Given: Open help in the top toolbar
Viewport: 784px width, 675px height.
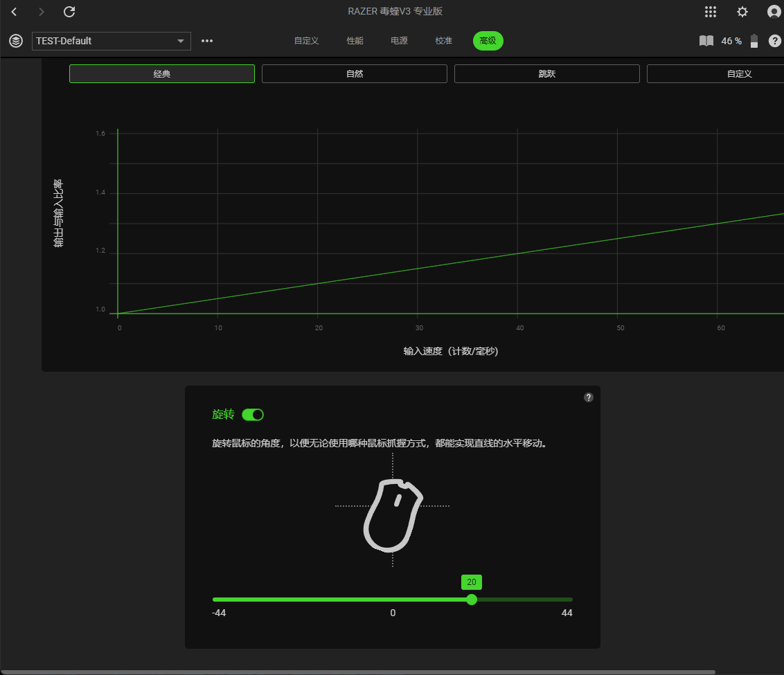Looking at the screenshot, I should pyautogui.click(x=774, y=41).
